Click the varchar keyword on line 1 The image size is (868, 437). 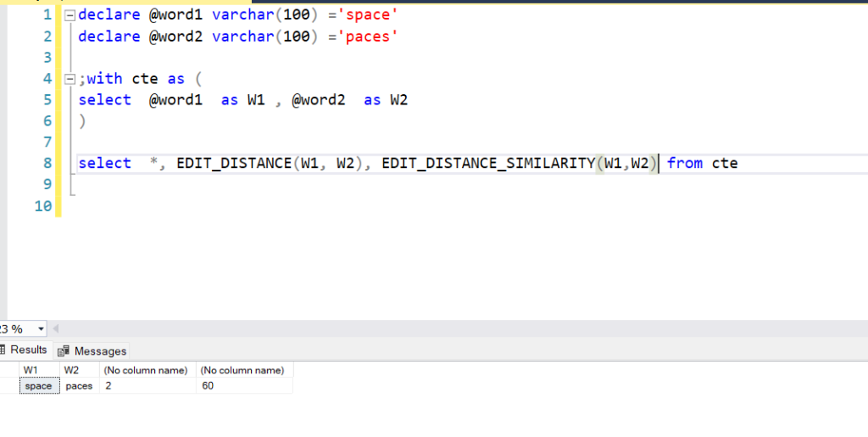(243, 15)
